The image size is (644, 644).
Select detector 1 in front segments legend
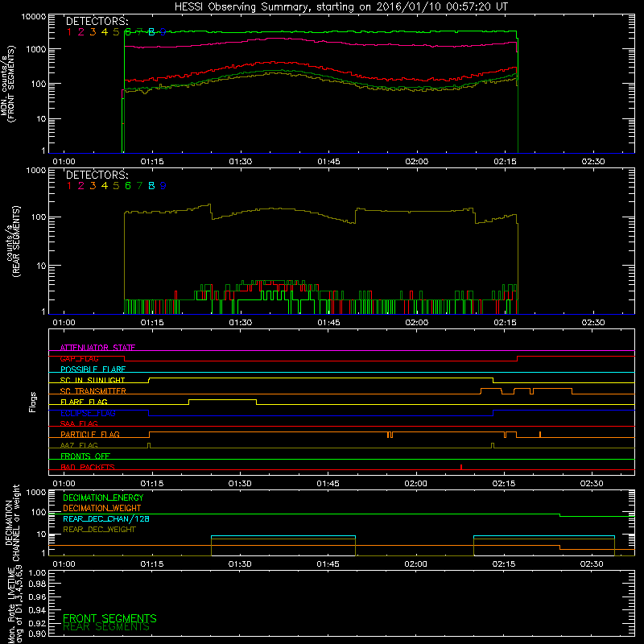coord(69,32)
